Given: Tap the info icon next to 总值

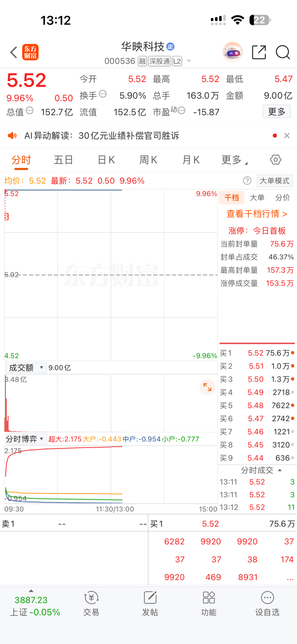Looking at the screenshot, I should coord(30,111).
